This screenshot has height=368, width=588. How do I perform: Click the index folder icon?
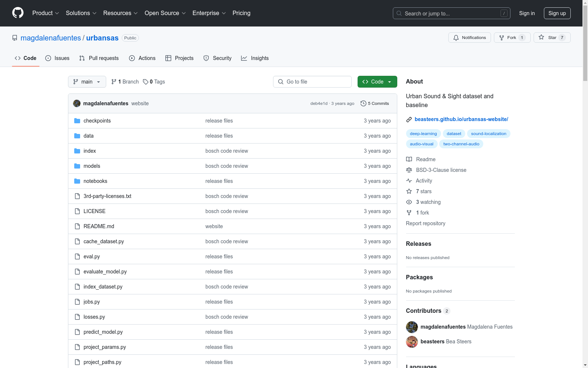(x=77, y=151)
